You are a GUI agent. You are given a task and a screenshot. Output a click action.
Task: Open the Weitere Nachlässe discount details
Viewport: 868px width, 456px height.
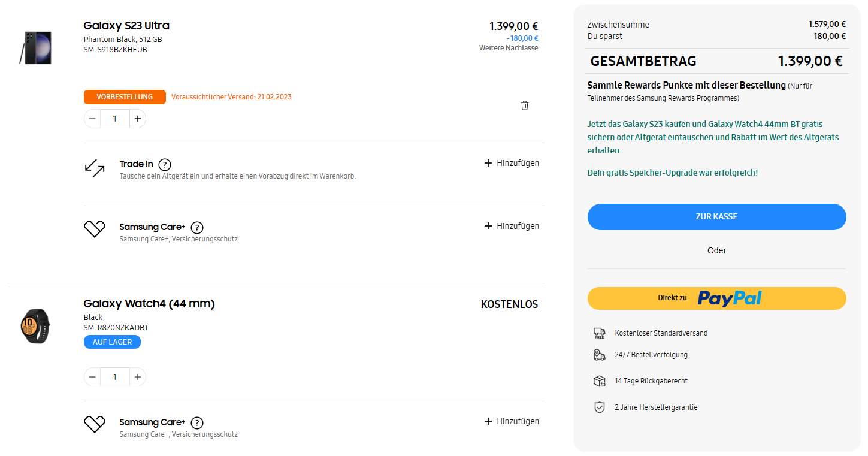(508, 48)
